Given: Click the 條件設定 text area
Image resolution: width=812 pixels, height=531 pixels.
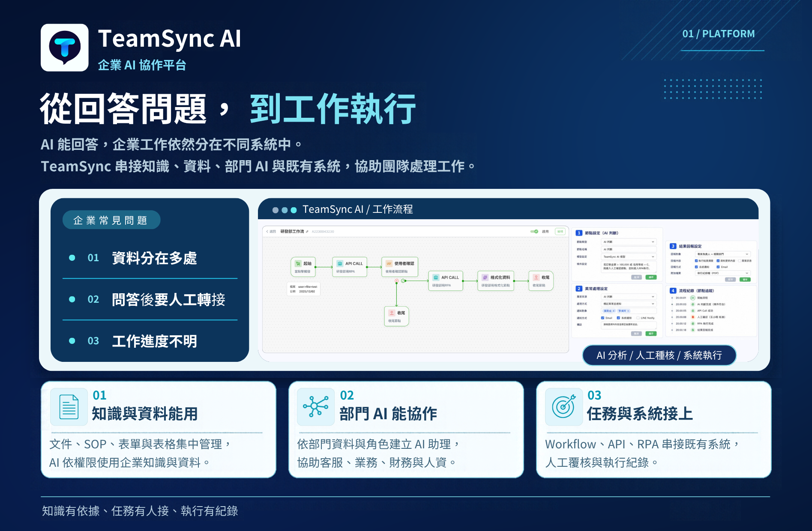Looking at the screenshot, I should point(629,267).
